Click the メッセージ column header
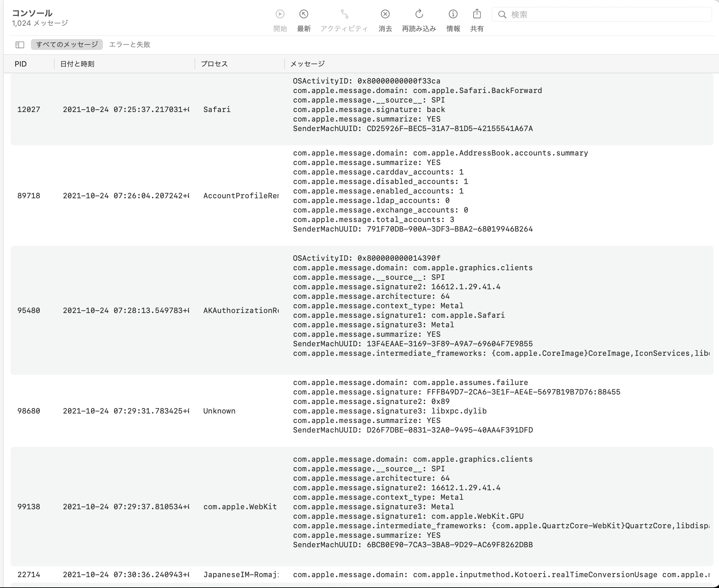 tap(308, 64)
